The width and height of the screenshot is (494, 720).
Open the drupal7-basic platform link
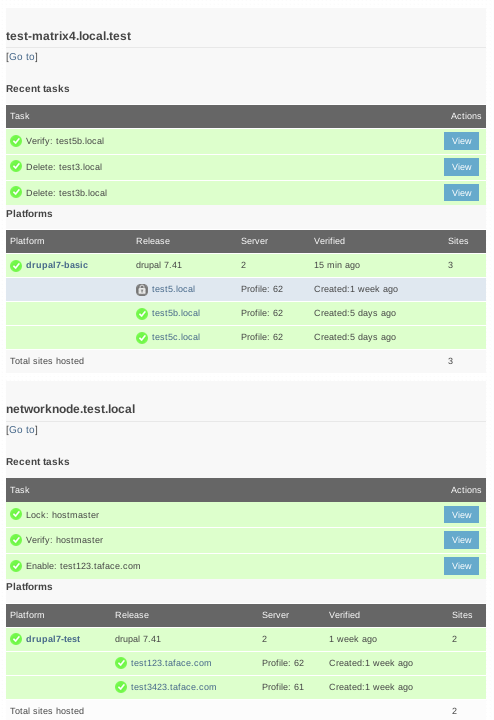pyautogui.click(x=57, y=265)
